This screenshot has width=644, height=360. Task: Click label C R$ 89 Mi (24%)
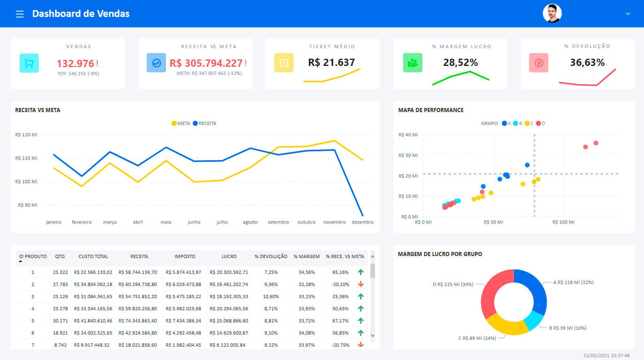(477, 338)
